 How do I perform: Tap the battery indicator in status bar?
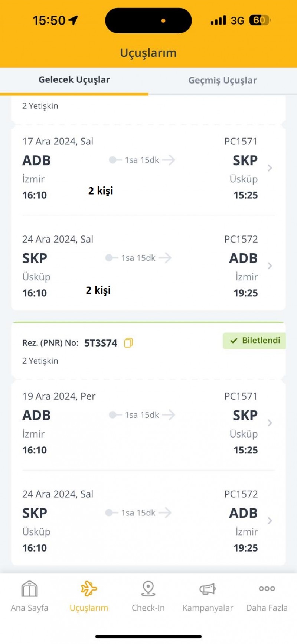260,20
